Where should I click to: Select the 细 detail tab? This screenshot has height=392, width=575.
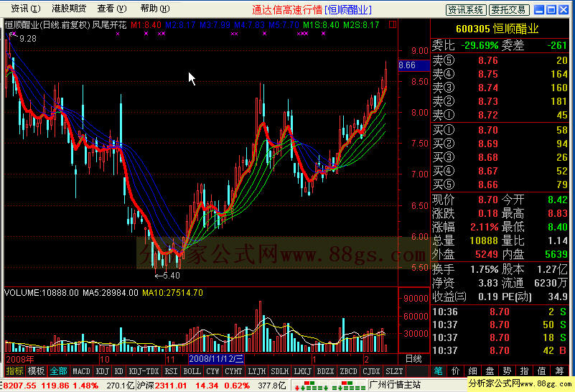point(472,371)
